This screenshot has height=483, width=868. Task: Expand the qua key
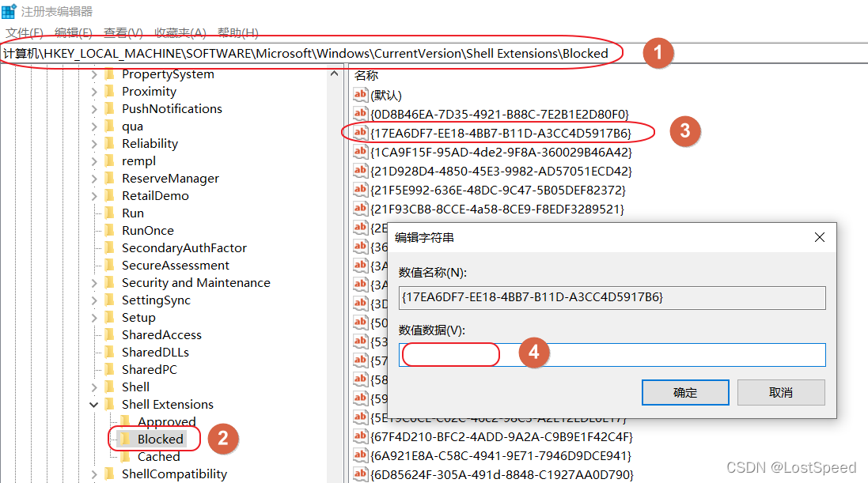[93, 126]
